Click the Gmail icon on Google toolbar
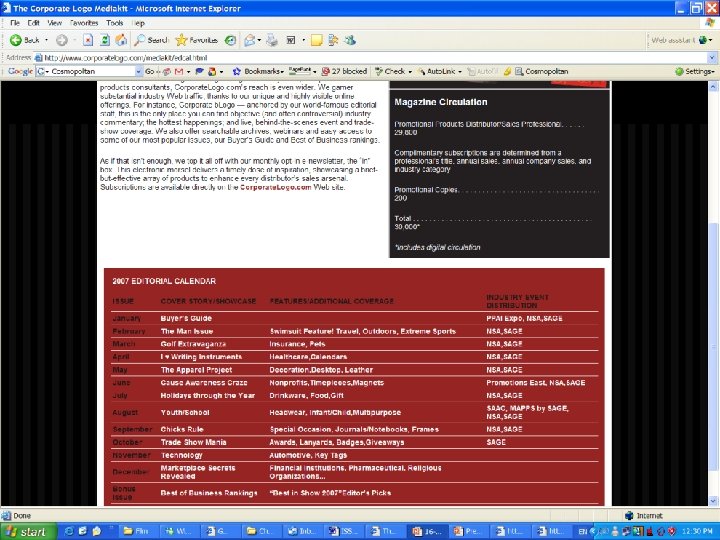The width and height of the screenshot is (720, 540). pyautogui.click(x=179, y=71)
